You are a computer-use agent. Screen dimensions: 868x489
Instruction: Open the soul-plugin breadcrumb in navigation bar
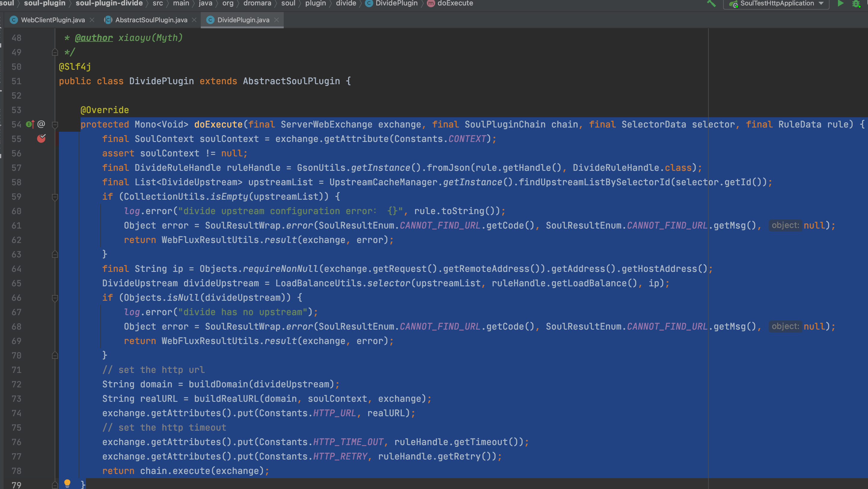click(44, 3)
